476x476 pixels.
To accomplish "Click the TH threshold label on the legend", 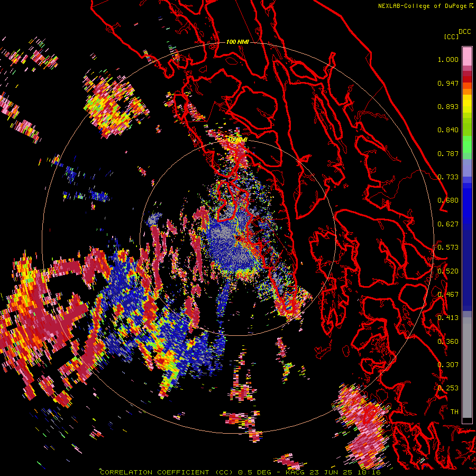I will coord(454,412).
